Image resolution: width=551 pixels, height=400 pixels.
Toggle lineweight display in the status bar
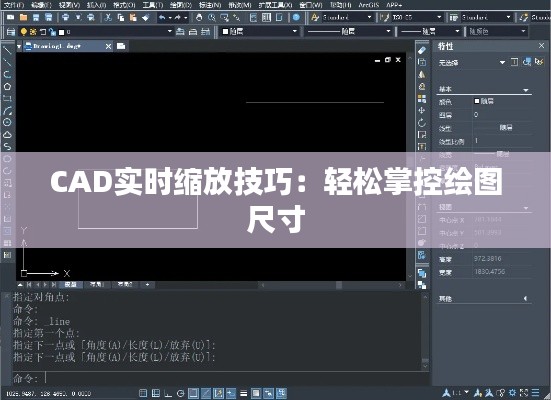click(x=243, y=393)
